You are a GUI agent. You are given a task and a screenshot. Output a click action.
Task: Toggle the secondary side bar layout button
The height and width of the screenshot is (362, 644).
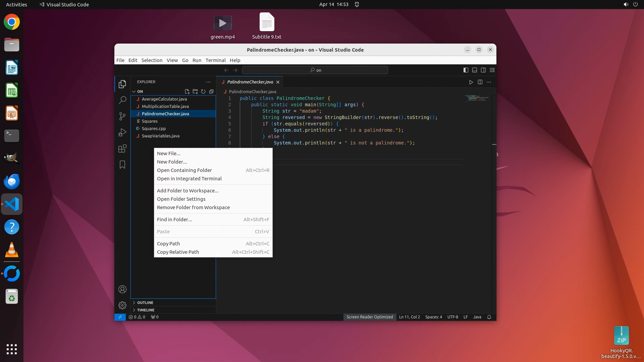(x=483, y=70)
